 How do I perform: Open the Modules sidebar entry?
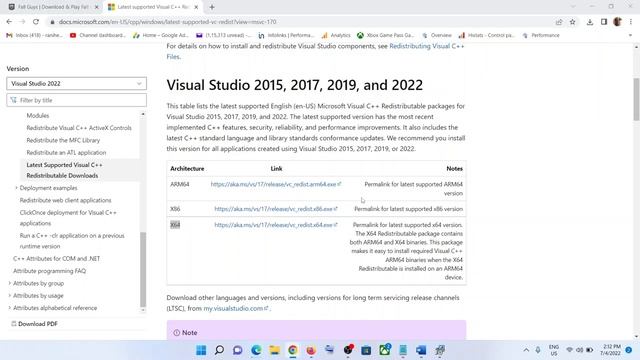pos(38,116)
